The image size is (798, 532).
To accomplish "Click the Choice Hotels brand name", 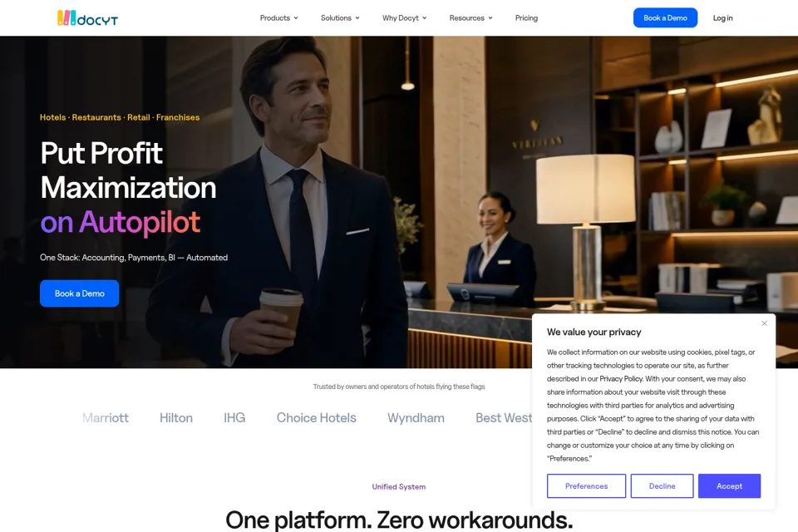I will click(x=317, y=418).
